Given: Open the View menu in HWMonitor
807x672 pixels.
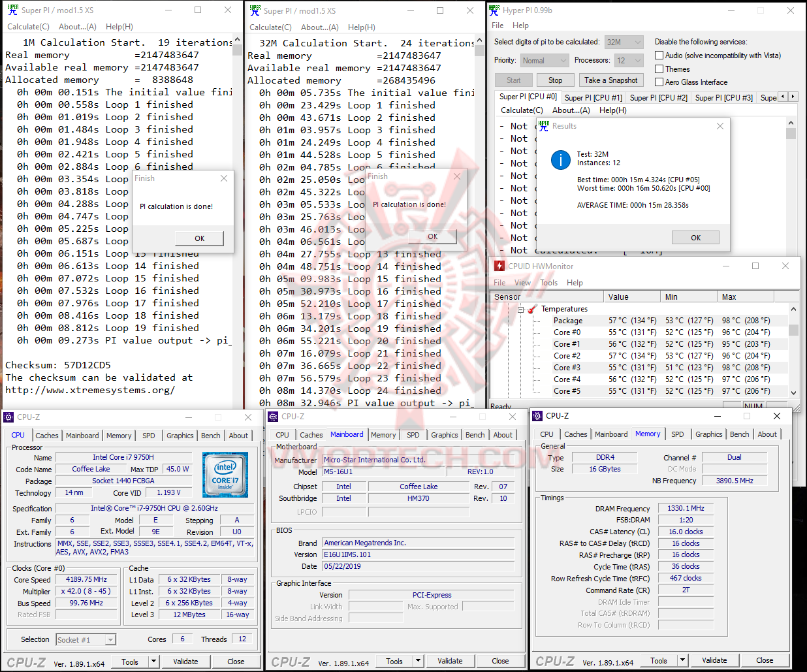Looking at the screenshot, I should click(522, 283).
